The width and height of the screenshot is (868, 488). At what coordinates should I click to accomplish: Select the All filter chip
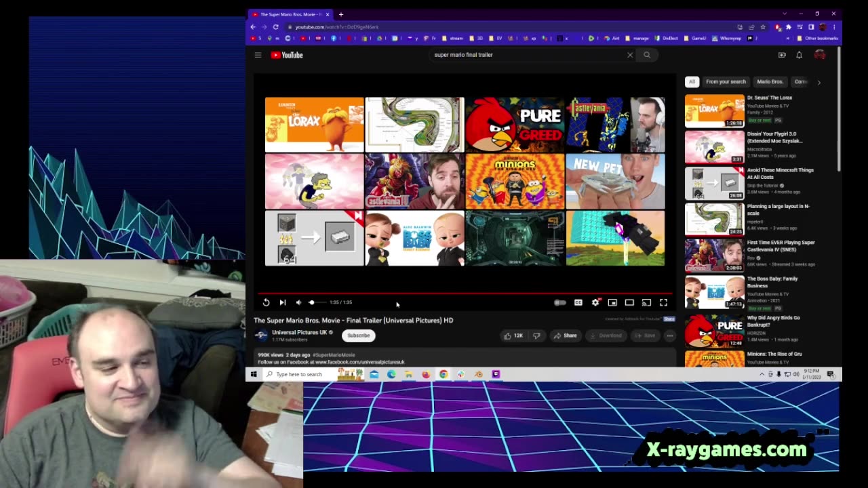pos(692,82)
